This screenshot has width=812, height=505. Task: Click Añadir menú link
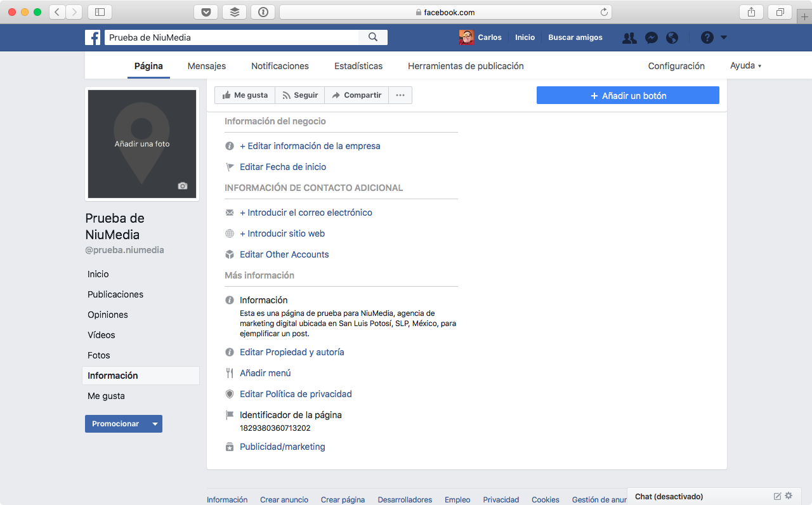265,373
